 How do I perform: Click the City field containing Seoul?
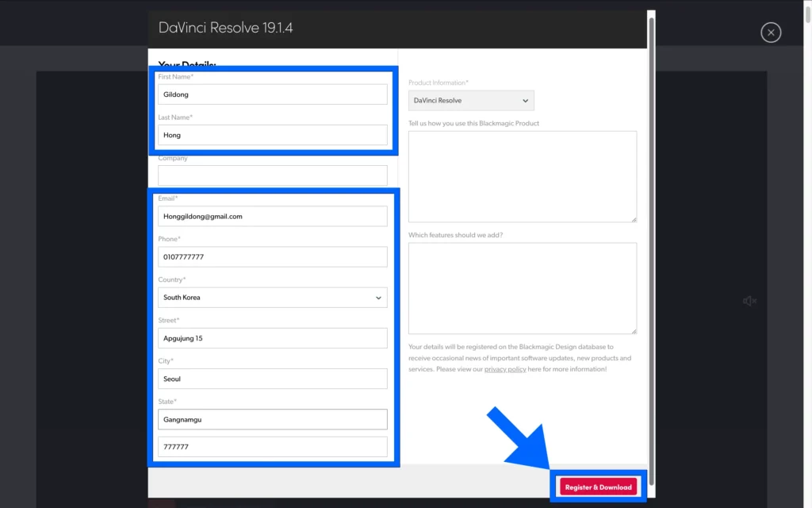tap(273, 379)
